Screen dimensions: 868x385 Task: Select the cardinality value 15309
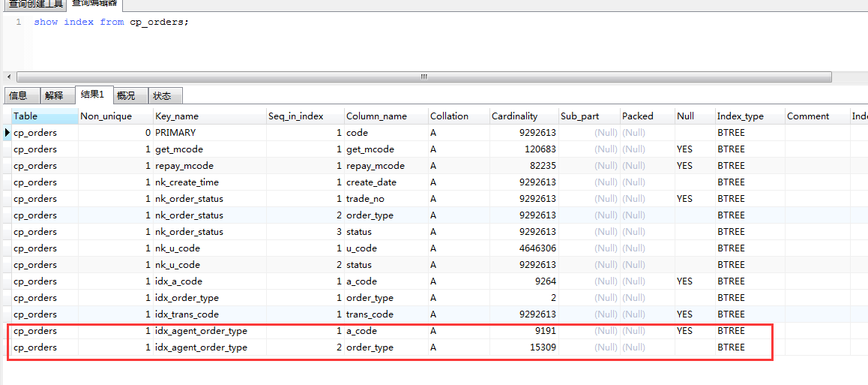click(x=524, y=347)
